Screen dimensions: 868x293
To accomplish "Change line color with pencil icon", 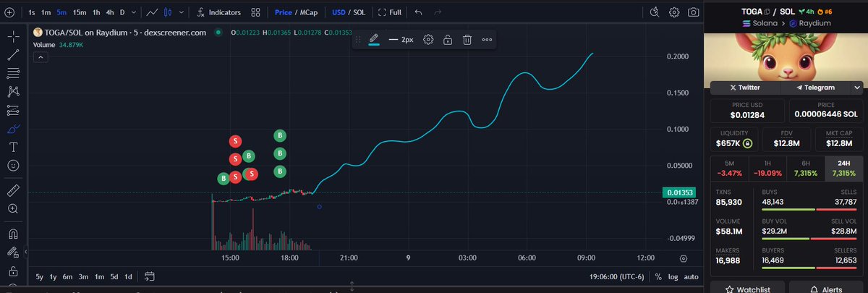I will [x=374, y=40].
